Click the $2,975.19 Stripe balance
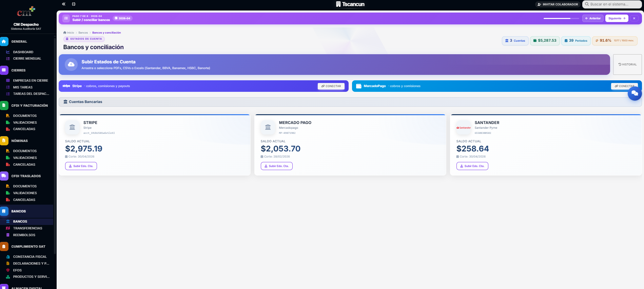Image resolution: width=644 pixels, height=289 pixels. 84,149
